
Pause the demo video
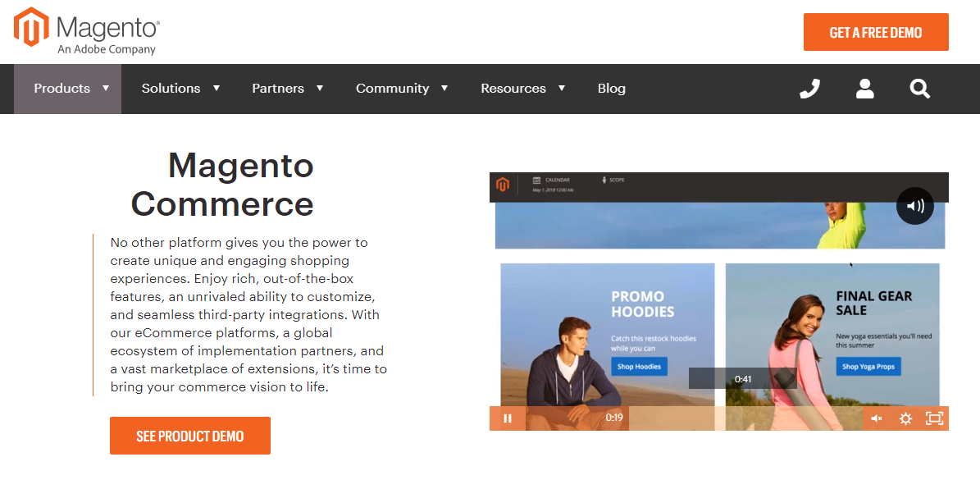(508, 418)
